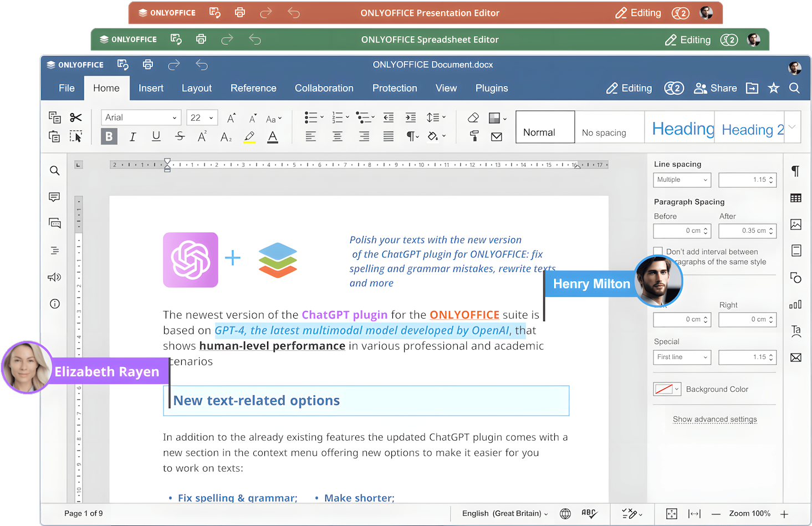Click the Fit to width icon

click(x=694, y=514)
